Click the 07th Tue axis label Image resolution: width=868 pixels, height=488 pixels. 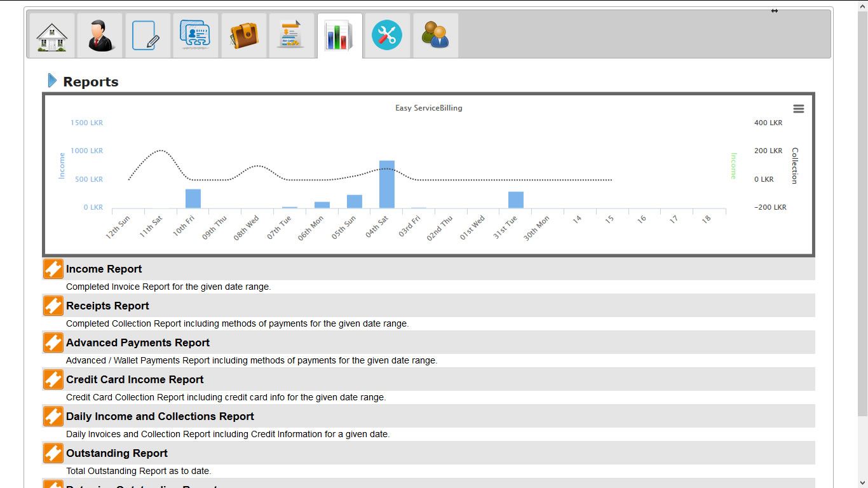click(280, 227)
